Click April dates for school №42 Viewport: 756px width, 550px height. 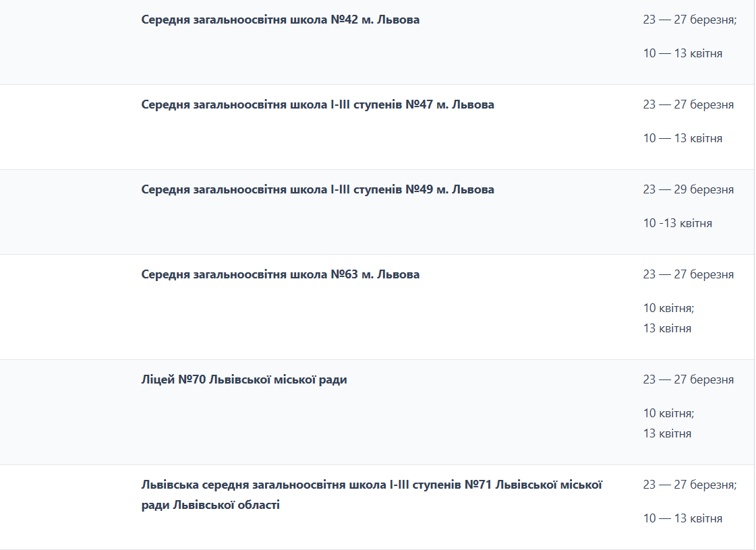(682, 53)
